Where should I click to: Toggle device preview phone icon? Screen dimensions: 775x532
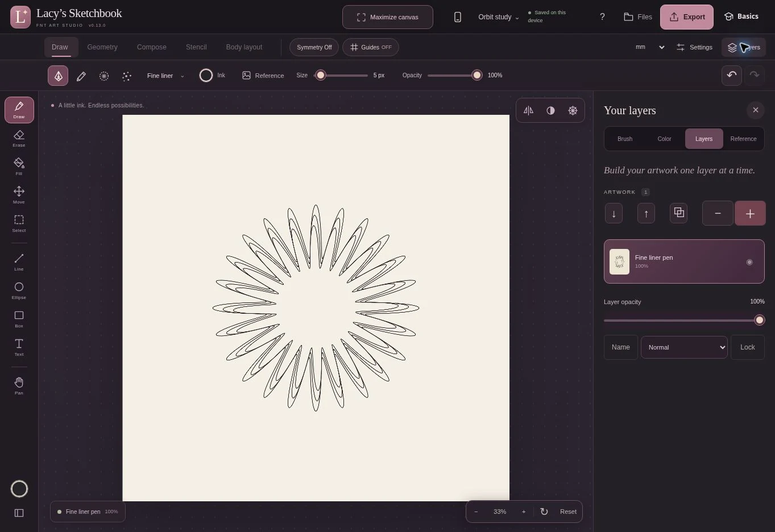coord(458,17)
